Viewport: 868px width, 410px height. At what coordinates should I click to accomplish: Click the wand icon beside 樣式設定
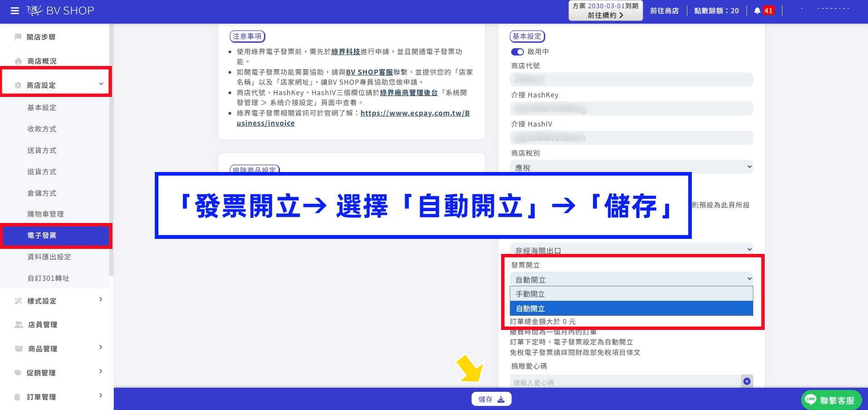(18, 301)
